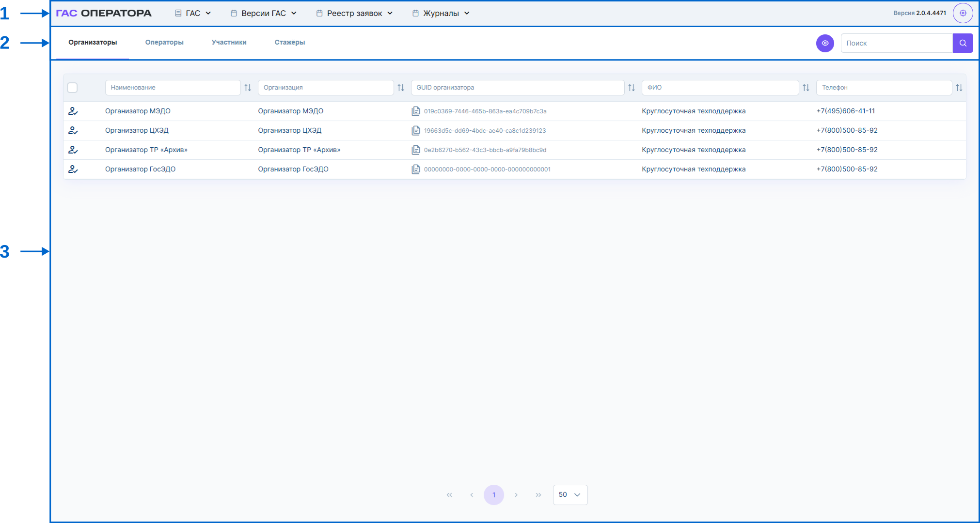Go to last page double-arrow
Image resolution: width=980 pixels, height=523 pixels.
pos(538,495)
